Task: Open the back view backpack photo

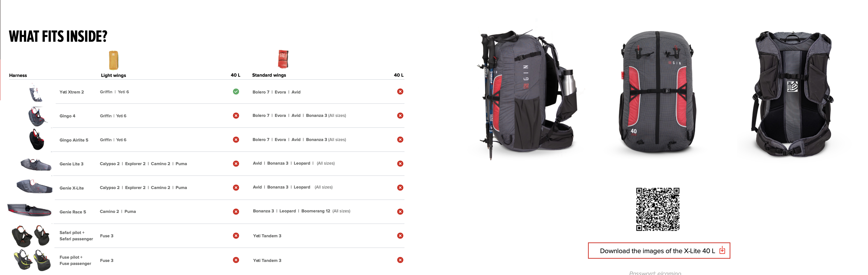Action: (x=792, y=94)
